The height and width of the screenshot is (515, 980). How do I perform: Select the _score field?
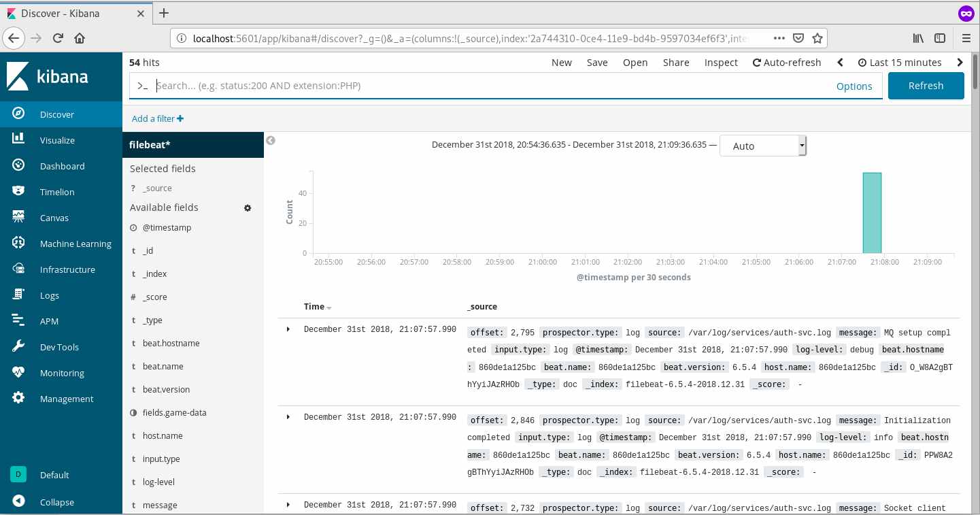154,297
